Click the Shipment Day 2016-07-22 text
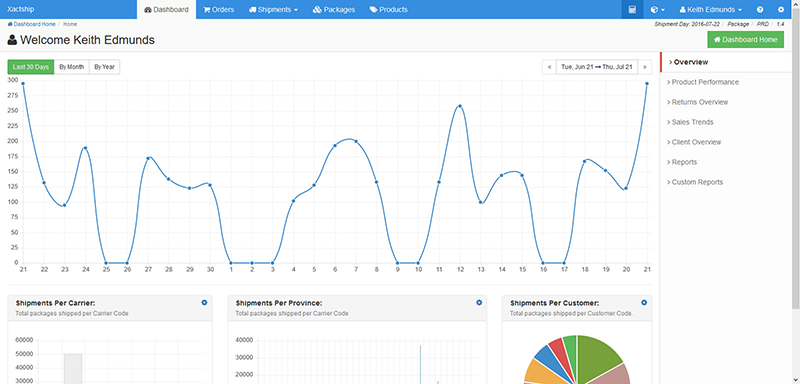Viewport: 800px width, 384px height. click(687, 24)
